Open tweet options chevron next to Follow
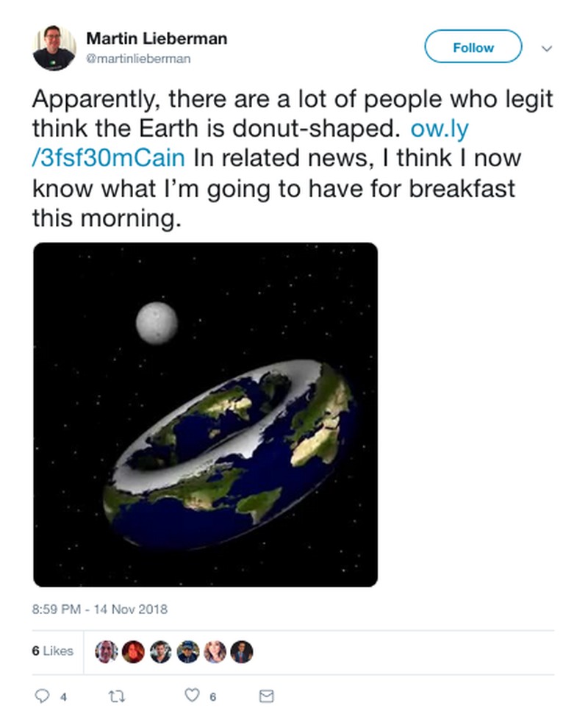 coord(546,49)
